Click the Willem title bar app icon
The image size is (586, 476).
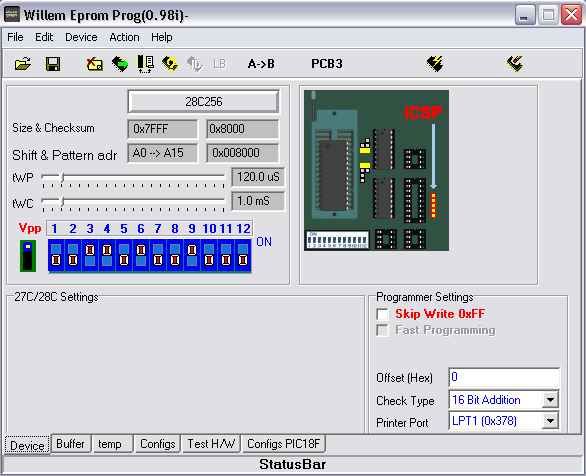(x=12, y=15)
